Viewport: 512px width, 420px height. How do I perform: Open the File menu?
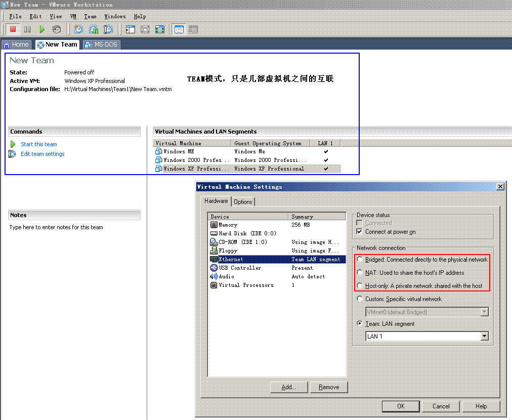pos(15,16)
